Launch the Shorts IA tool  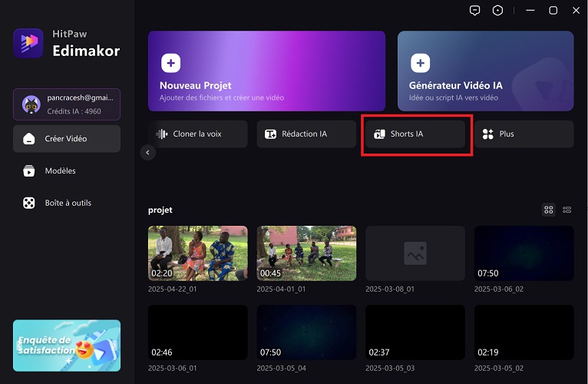415,134
